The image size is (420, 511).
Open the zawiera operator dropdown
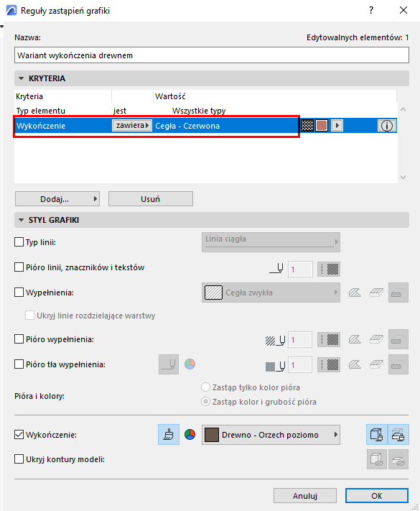coord(132,126)
